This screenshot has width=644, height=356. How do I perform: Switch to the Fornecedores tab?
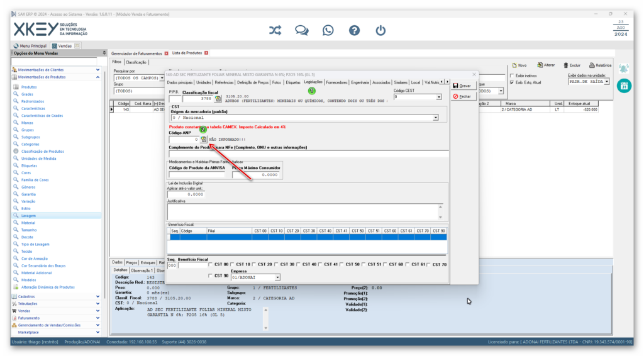tap(336, 82)
